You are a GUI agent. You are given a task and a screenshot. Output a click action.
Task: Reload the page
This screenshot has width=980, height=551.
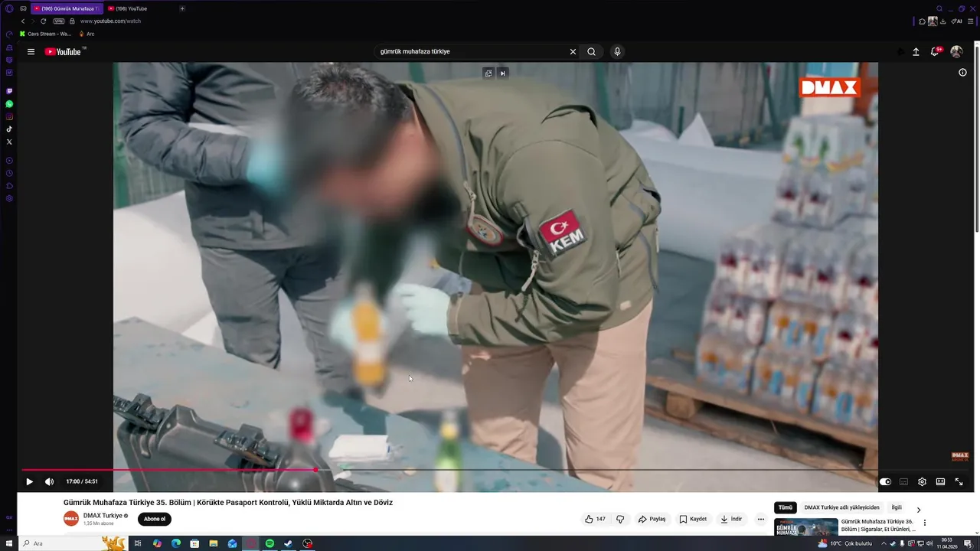[43, 21]
